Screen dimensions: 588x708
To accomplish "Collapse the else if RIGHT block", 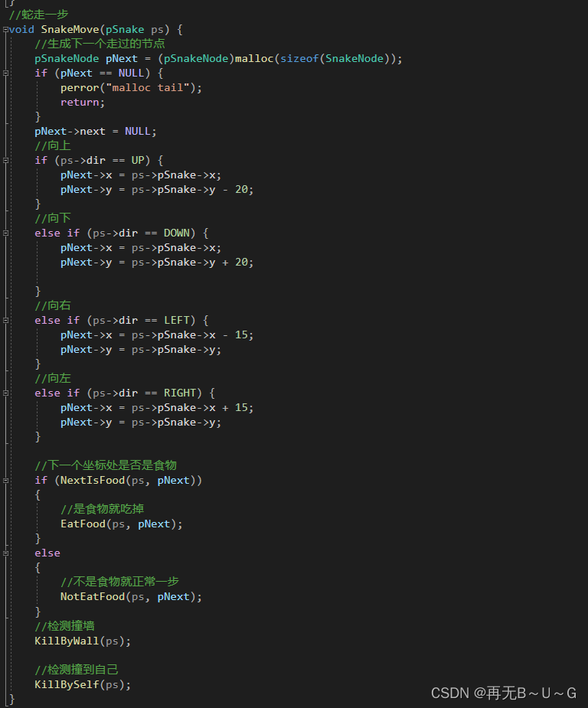I will [5, 393].
